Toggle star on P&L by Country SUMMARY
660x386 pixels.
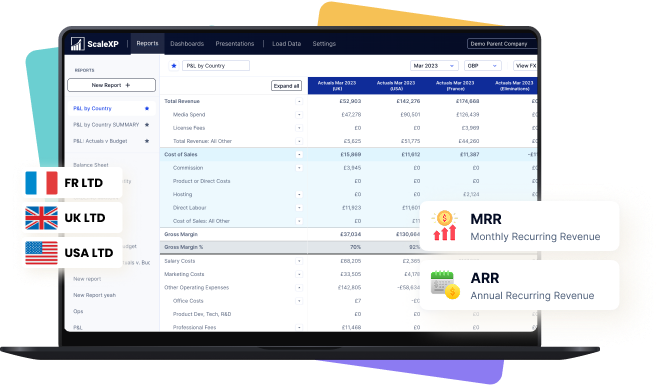147,125
